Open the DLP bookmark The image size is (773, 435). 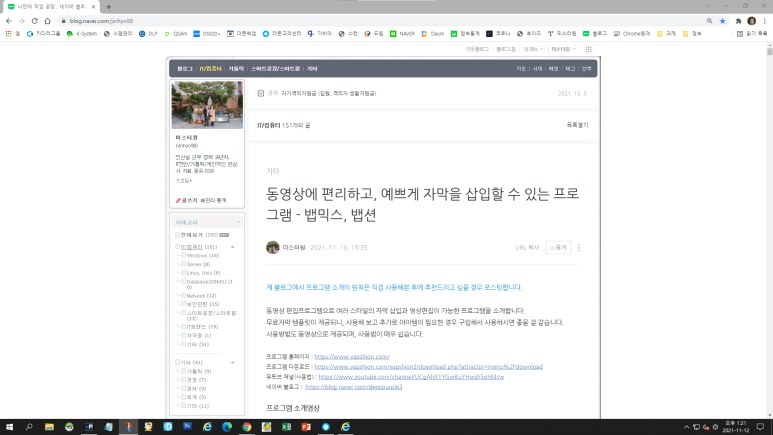(x=148, y=34)
